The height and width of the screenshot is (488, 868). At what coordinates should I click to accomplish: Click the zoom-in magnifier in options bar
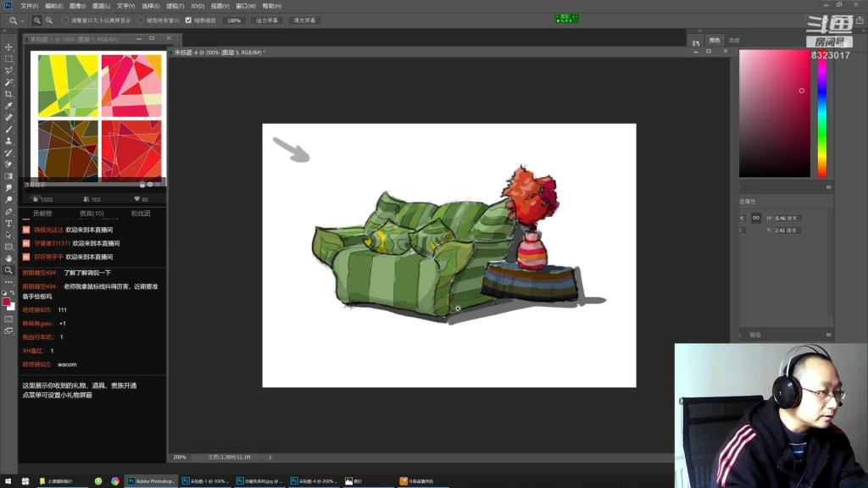click(38, 20)
